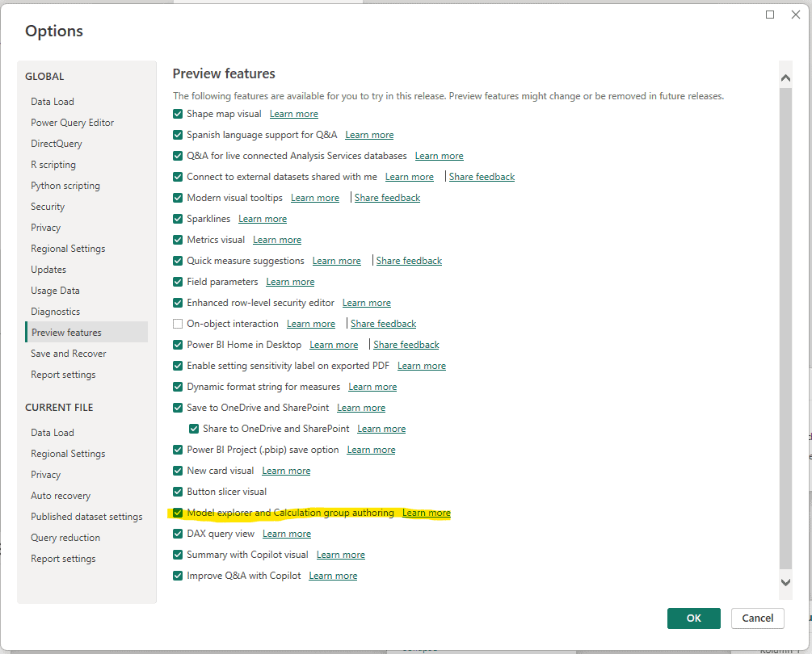Open Share feedback for external datasets
Screen dimensions: 812x654
click(x=482, y=177)
